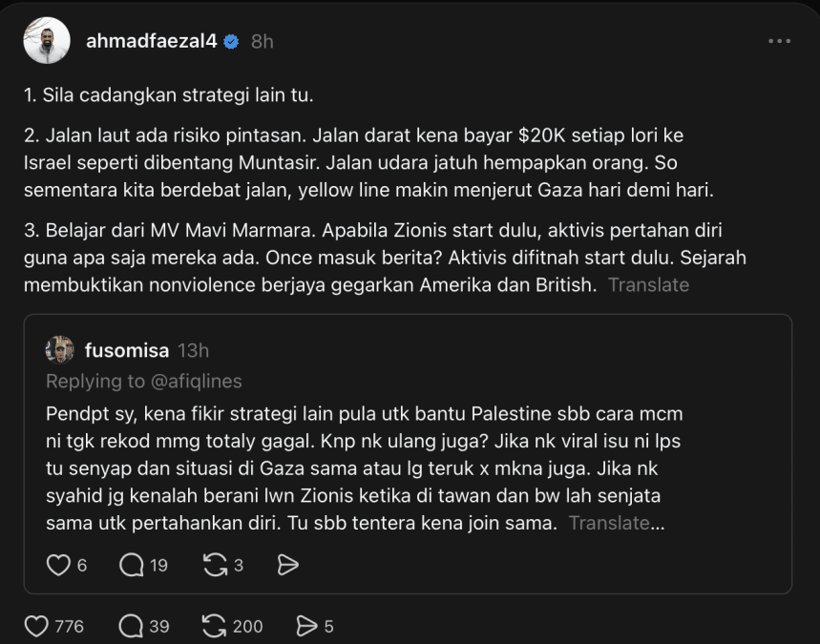Open fusomisa username link
820x644 pixels.
(127, 350)
